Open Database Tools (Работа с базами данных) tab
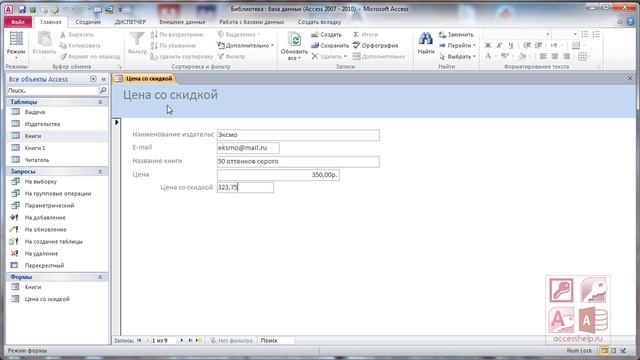Viewport: 640px width, 360px height. point(251,22)
